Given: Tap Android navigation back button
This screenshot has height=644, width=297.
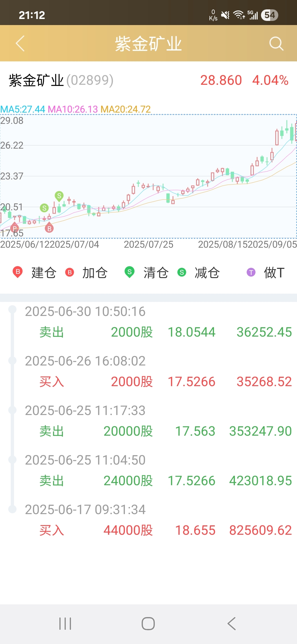Looking at the screenshot, I should pos(232,624).
